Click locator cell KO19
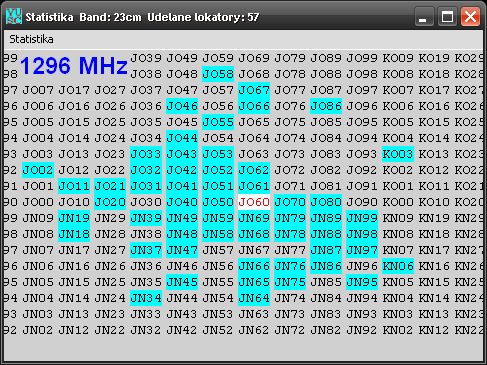 434,58
